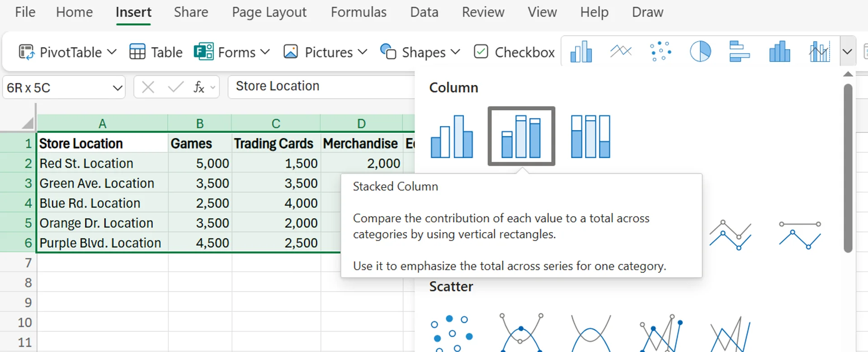The width and height of the screenshot is (868, 352).
Task: Switch to the Page Layout tab
Action: click(x=269, y=12)
